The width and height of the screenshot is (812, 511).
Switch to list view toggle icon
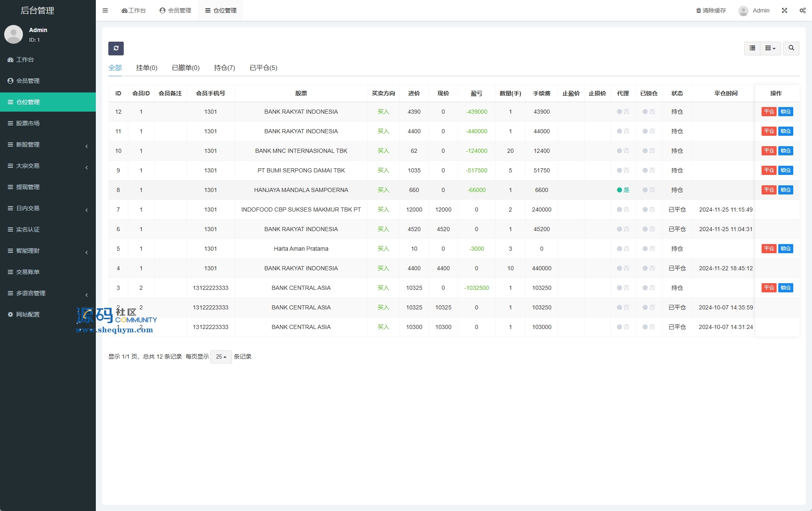752,48
